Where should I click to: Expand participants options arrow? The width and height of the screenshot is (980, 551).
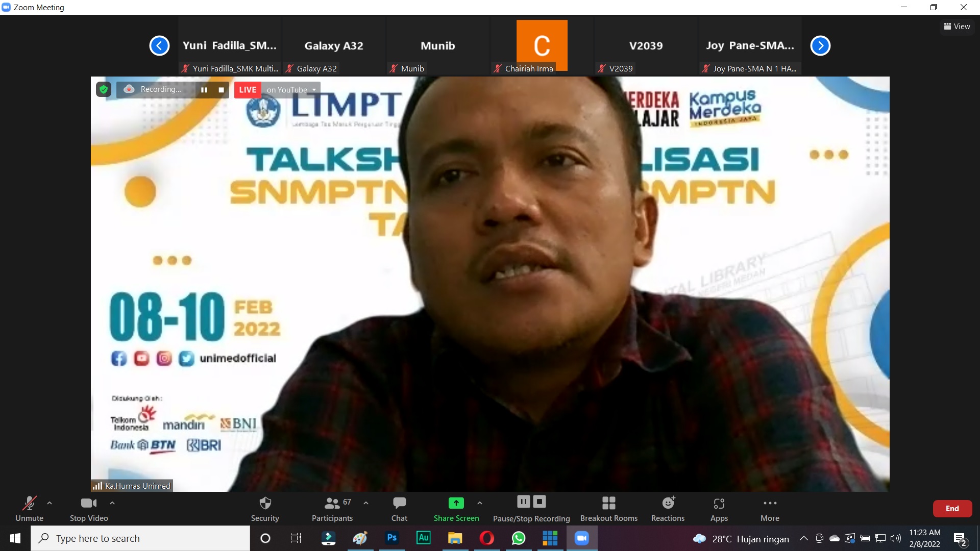pos(366,503)
